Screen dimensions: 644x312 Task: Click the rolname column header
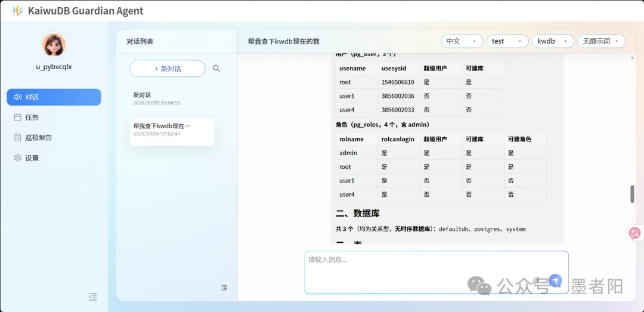(357, 139)
